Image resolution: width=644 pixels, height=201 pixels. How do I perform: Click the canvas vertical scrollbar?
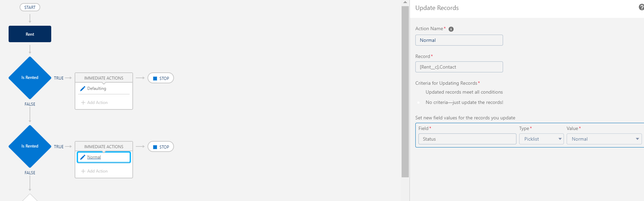(405, 91)
